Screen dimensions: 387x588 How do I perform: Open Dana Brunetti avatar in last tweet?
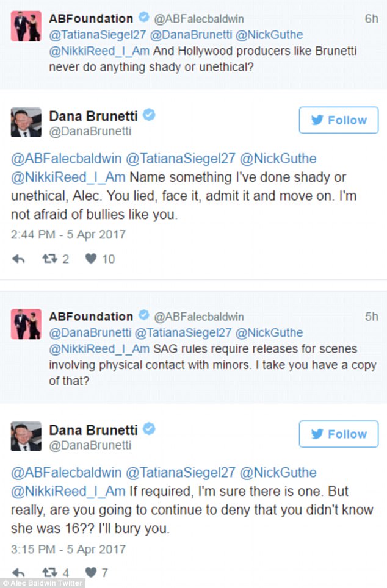[26, 436]
